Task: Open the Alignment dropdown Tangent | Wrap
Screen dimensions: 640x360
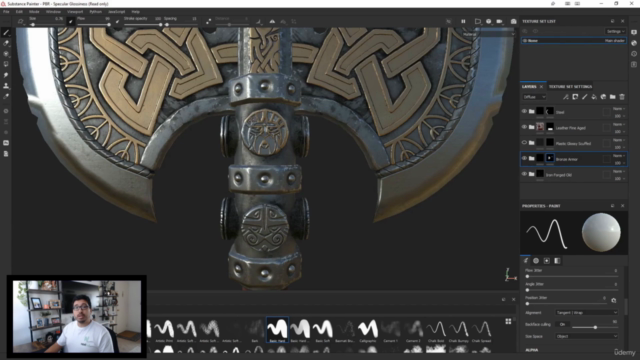Action: (x=587, y=313)
